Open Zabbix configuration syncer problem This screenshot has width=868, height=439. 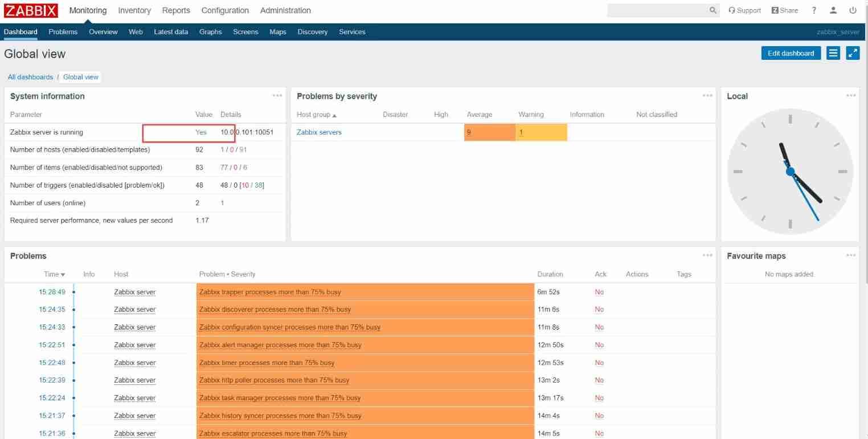tap(290, 327)
